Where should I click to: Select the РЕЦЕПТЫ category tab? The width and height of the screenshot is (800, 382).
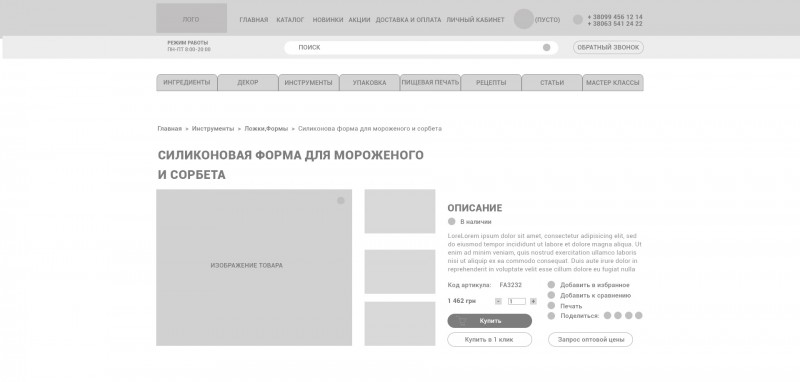[x=491, y=83]
